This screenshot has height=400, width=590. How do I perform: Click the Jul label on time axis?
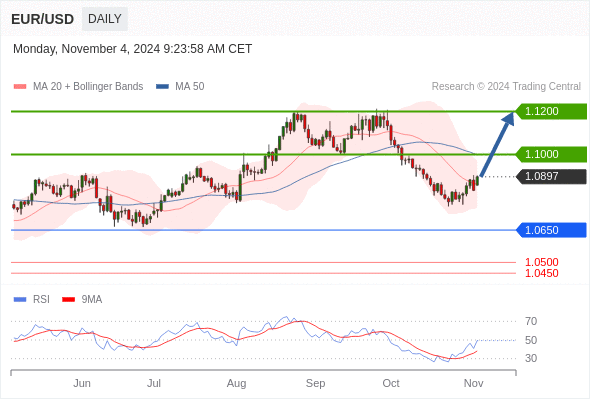[x=154, y=383]
